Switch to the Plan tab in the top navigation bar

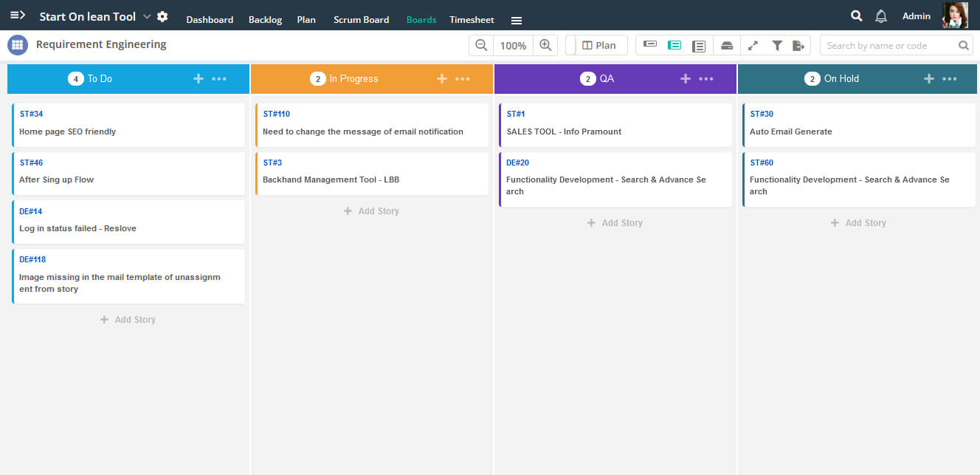coord(306,20)
